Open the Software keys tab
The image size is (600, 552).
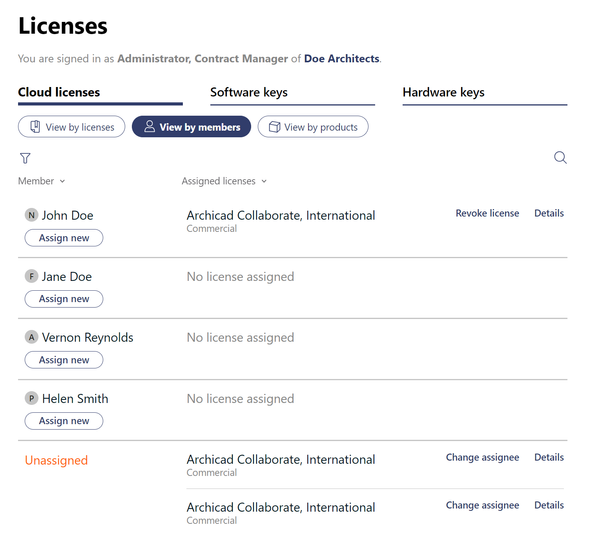coord(292,93)
